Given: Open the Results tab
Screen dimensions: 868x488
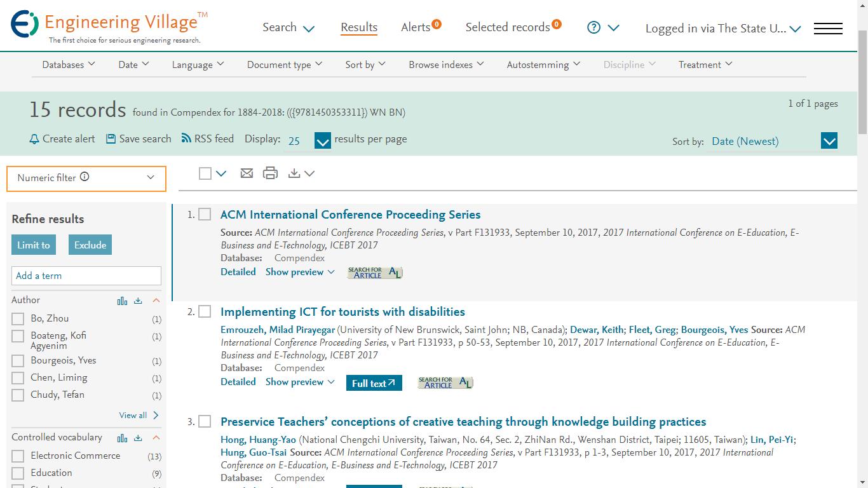Looking at the screenshot, I should (359, 27).
